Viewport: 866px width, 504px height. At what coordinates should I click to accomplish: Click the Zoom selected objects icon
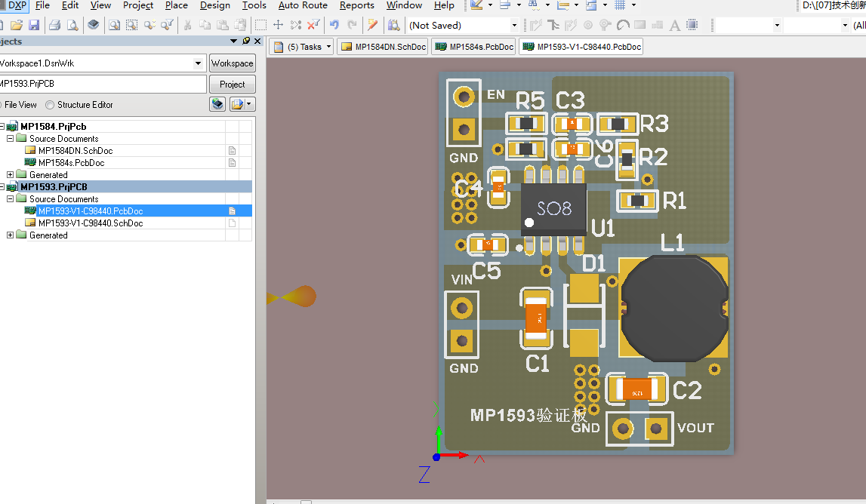tap(149, 25)
